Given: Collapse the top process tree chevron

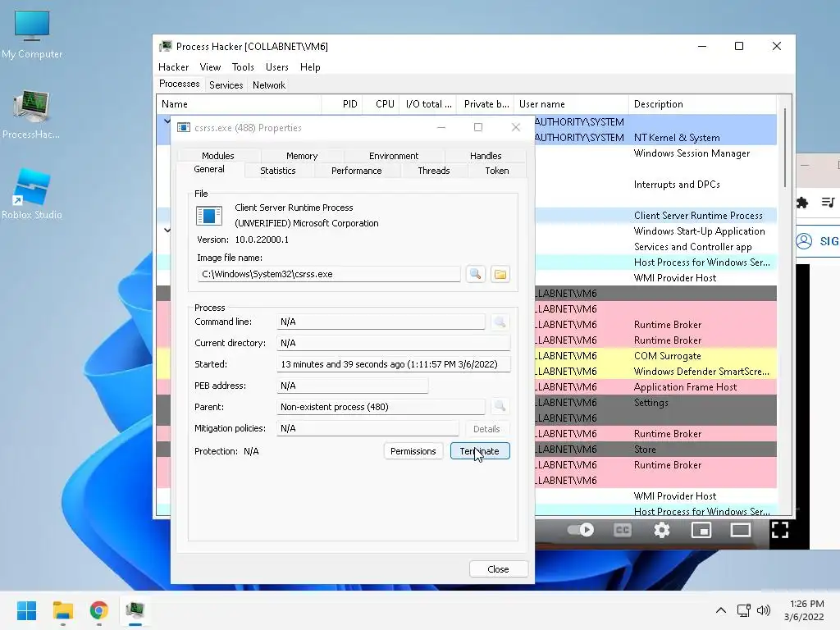Looking at the screenshot, I should tap(167, 121).
